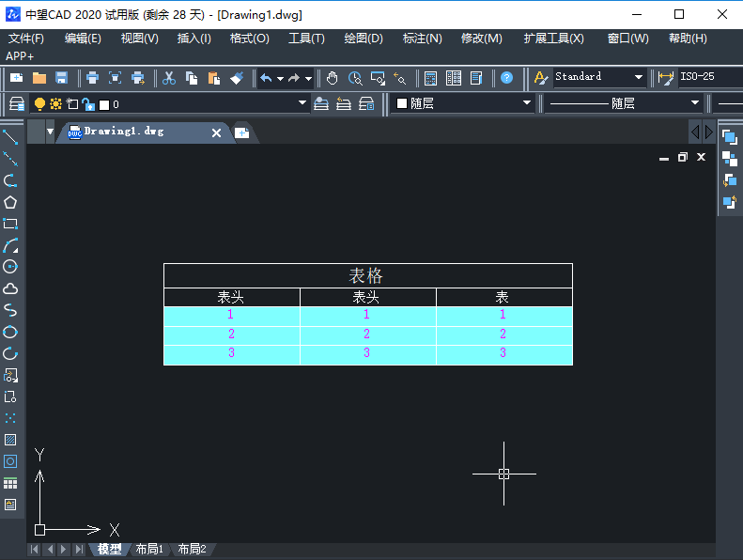
Task: Click the layer 0 white color swatch
Action: 103,104
